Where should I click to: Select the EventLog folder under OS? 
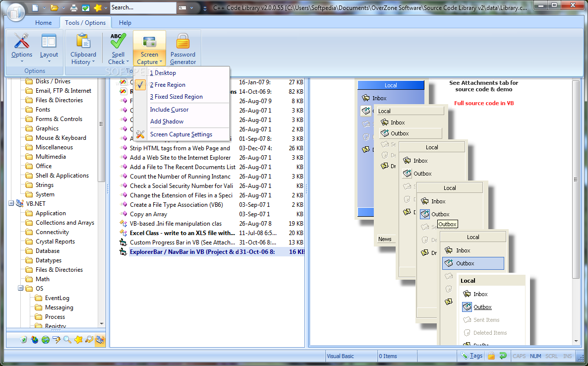pyautogui.click(x=57, y=298)
